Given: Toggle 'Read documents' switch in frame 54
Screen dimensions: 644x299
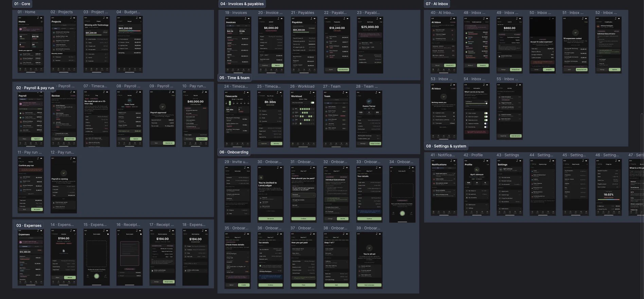Looking at the screenshot, I should point(486,120).
